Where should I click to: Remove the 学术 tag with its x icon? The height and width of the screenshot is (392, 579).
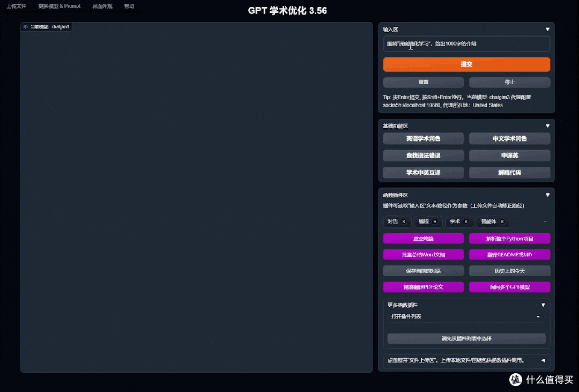click(466, 221)
